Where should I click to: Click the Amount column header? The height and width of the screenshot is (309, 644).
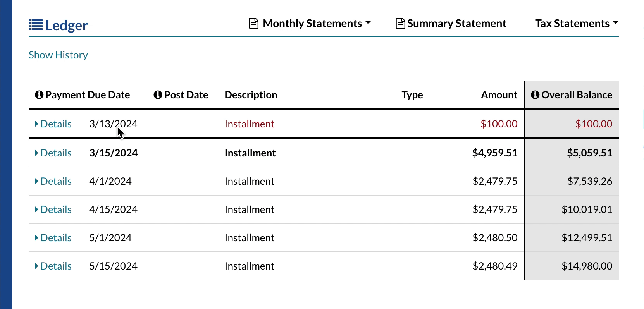499,95
